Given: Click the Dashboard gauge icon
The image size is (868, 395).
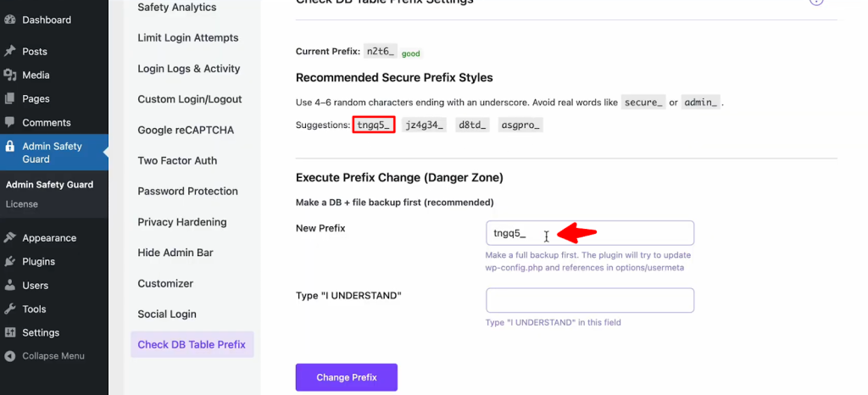Looking at the screenshot, I should click(10, 19).
